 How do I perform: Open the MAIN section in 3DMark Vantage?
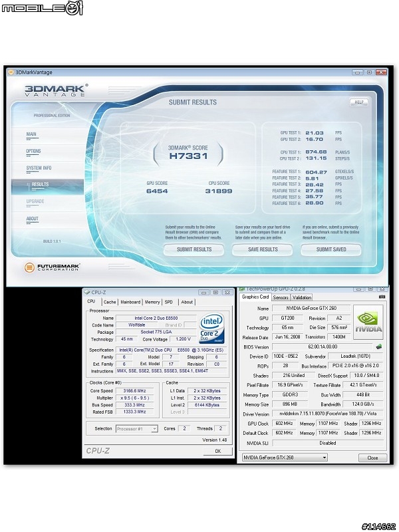pyautogui.click(x=31, y=134)
